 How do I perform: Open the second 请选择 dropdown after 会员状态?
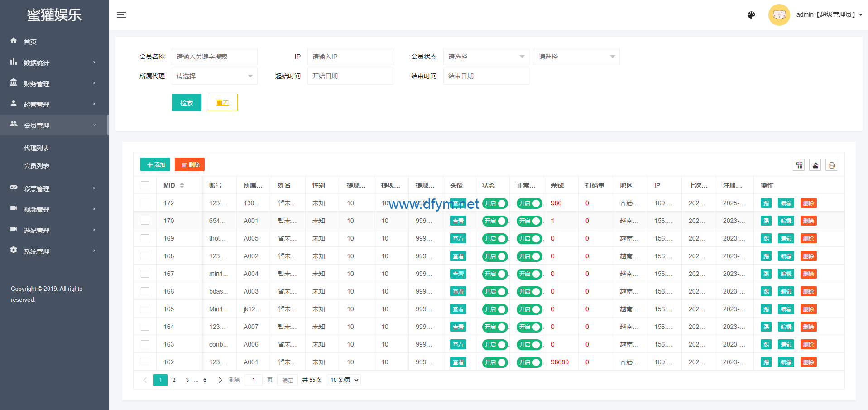(x=576, y=57)
